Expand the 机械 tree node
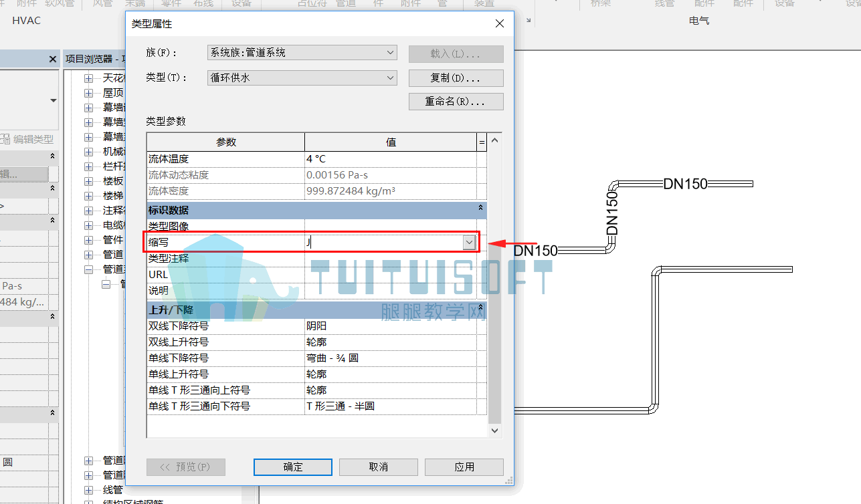This screenshot has height=504, width=861. point(88,152)
